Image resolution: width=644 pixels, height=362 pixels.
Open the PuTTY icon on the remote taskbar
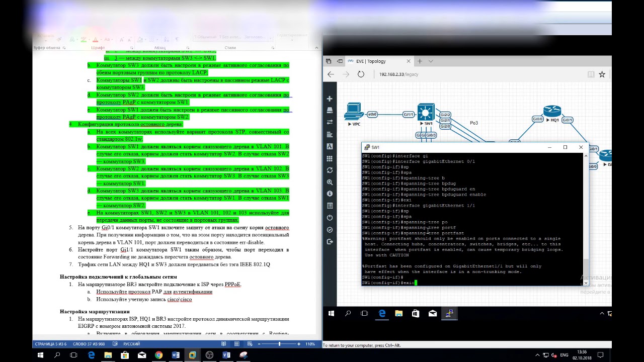449,314
